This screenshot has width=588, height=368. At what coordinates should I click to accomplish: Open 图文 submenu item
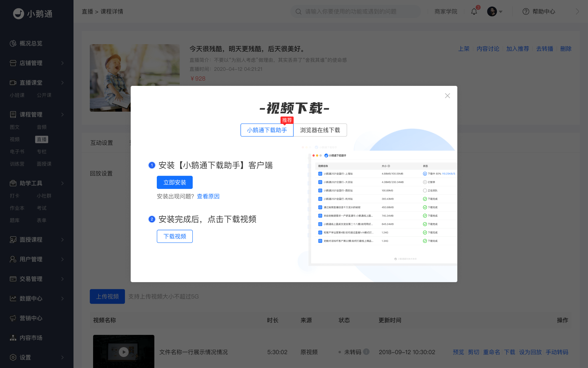click(x=15, y=127)
